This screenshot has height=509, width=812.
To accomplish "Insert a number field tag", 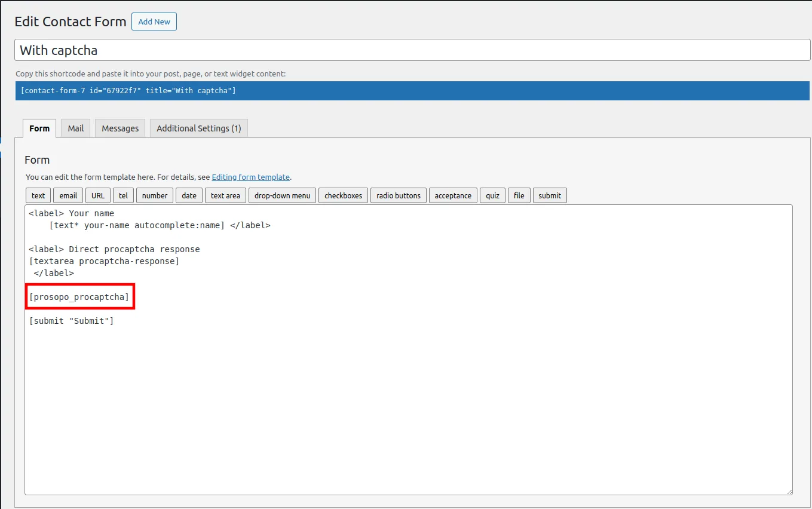I will point(155,195).
